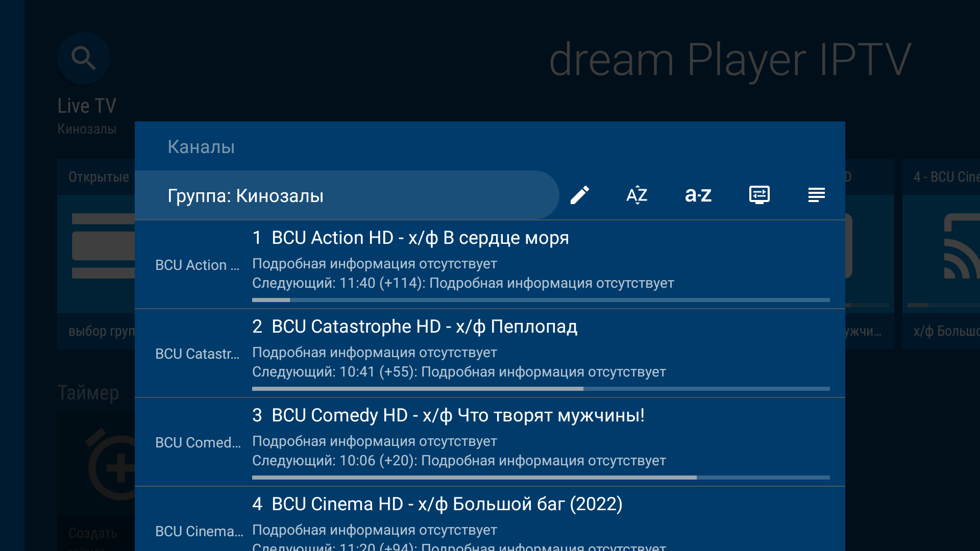The width and height of the screenshot is (980, 551).
Task: Select channel 1 BCU Action HD
Action: 490,264
